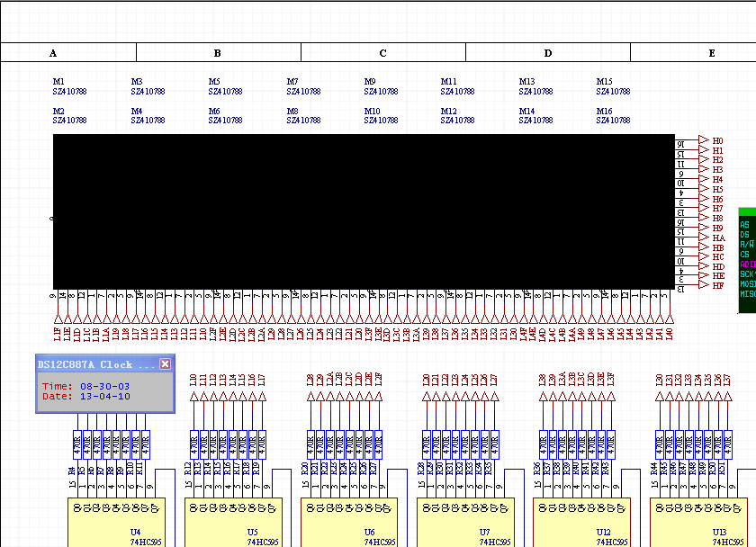The width and height of the screenshot is (756, 547).
Task: Click the AS pin on green component
Action: (x=745, y=225)
